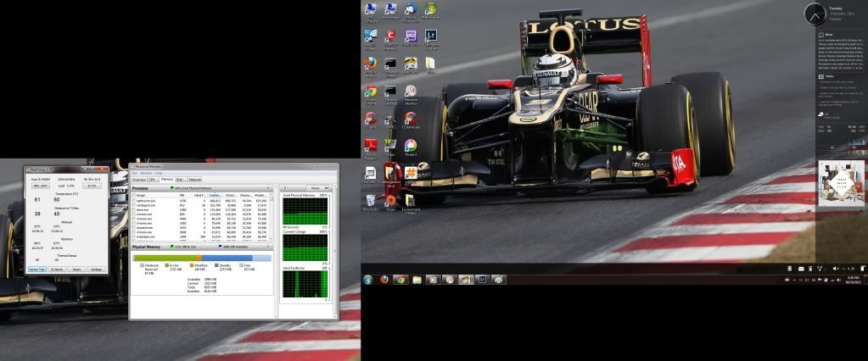The height and width of the screenshot is (361, 868).
Task: Click the Hard Faults/sec graph
Action: [305, 284]
